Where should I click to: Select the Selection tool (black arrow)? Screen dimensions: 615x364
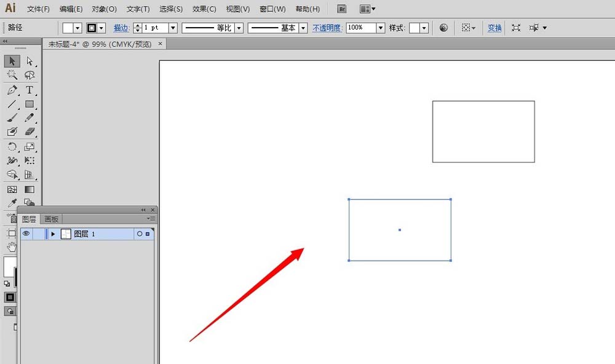pyautogui.click(x=12, y=61)
